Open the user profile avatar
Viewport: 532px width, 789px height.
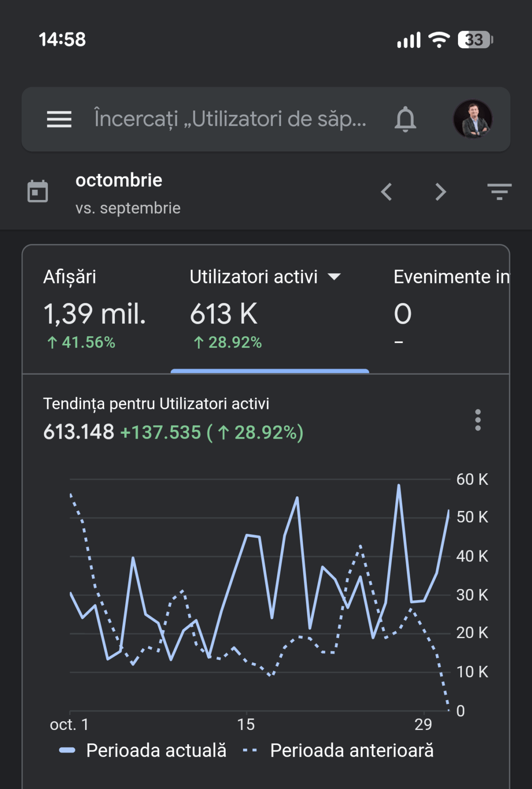click(473, 119)
